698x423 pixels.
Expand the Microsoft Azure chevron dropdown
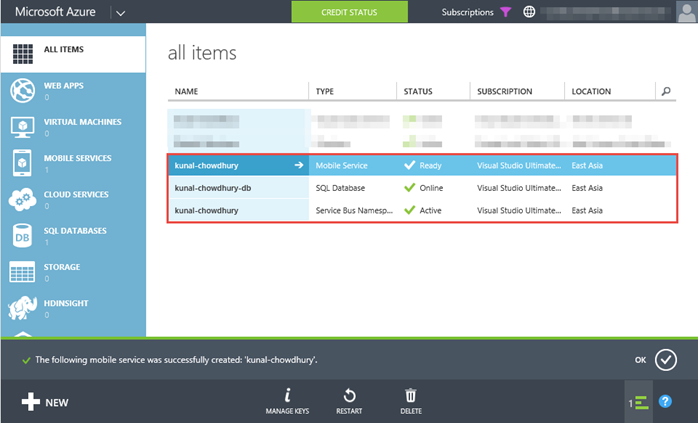[x=120, y=13]
